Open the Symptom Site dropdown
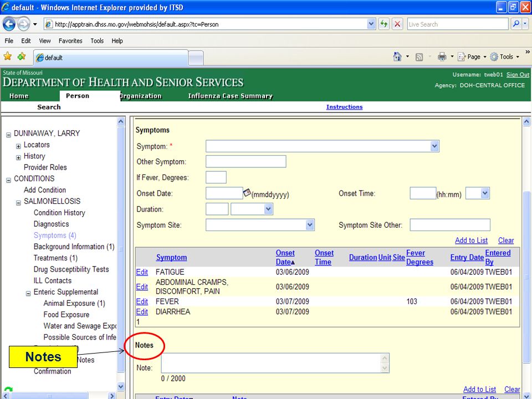 tap(310, 224)
